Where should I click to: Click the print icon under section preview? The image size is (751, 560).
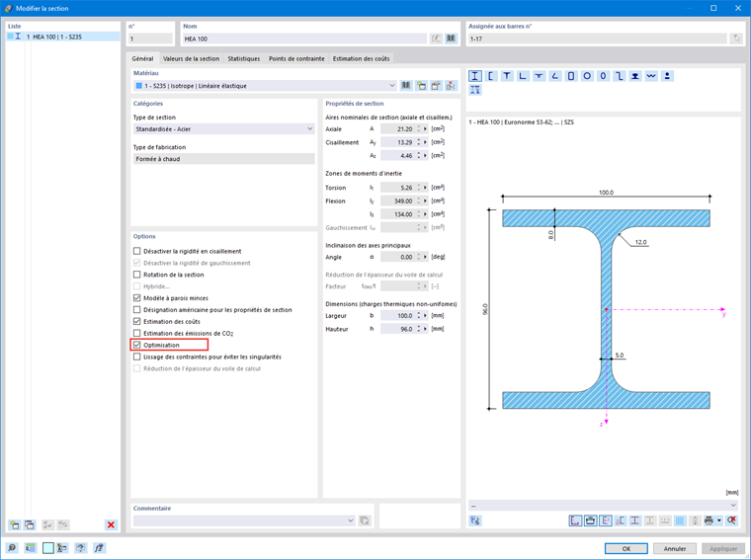point(709,520)
